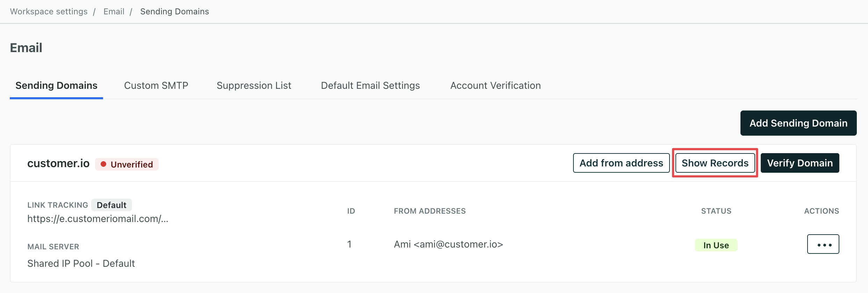
Task: Click the FROM ADDRESSES column header
Action: point(430,211)
